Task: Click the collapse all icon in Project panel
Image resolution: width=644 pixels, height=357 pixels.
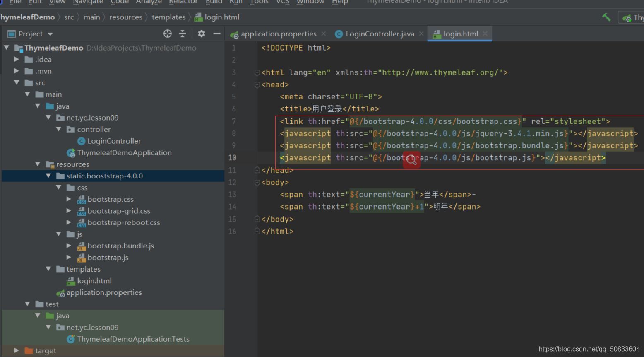Action: point(183,34)
